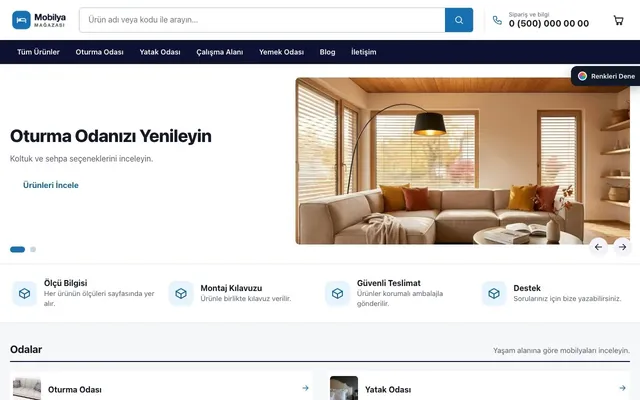This screenshot has width=640, height=400.
Task: Open the shopping cart icon
Action: click(618, 20)
